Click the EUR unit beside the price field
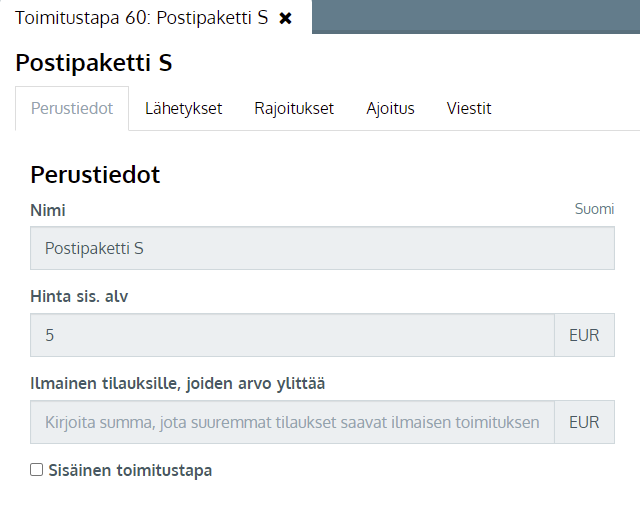The width and height of the screenshot is (640, 506). pyautogui.click(x=584, y=335)
